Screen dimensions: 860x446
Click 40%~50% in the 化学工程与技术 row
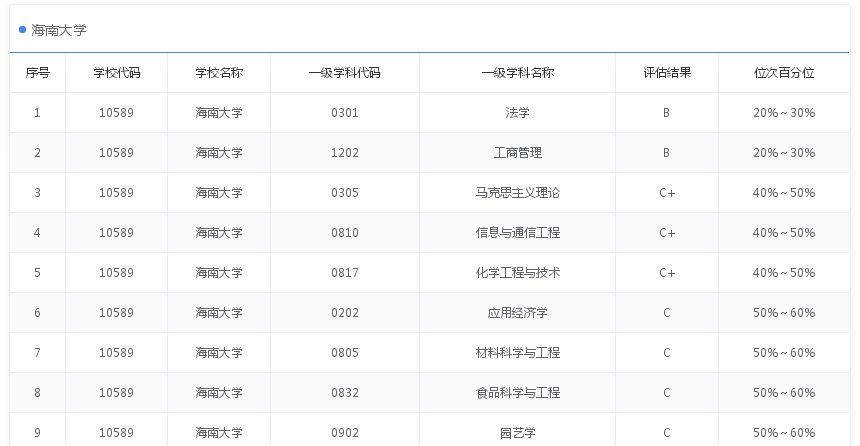[x=784, y=273]
